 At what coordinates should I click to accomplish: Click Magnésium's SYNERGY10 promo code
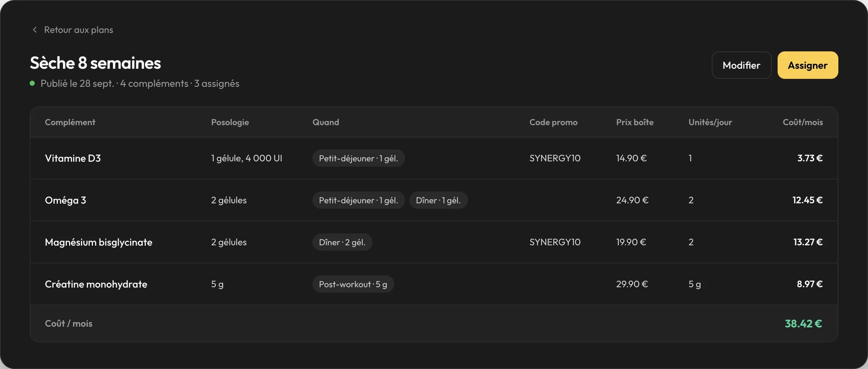[x=555, y=242]
